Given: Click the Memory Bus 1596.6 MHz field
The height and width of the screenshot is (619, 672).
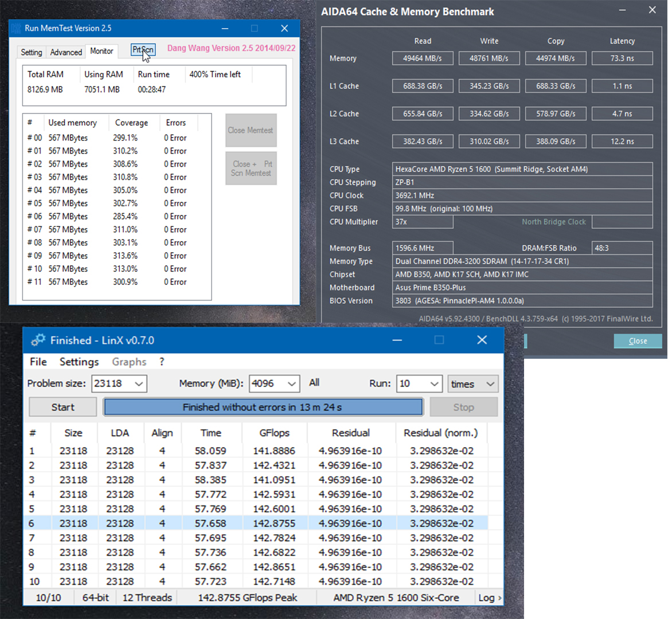Looking at the screenshot, I should click(x=423, y=248).
